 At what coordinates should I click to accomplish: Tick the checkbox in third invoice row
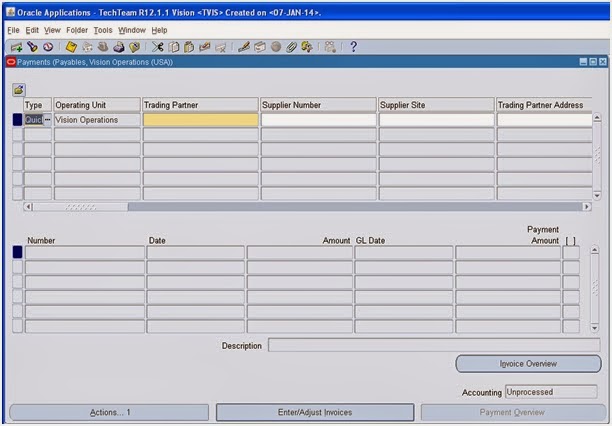(x=571, y=282)
